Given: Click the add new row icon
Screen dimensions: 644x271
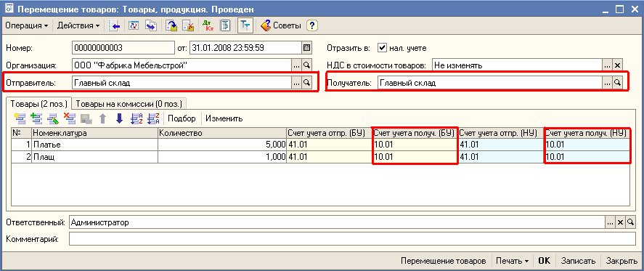Looking at the screenshot, I should pos(20,119).
